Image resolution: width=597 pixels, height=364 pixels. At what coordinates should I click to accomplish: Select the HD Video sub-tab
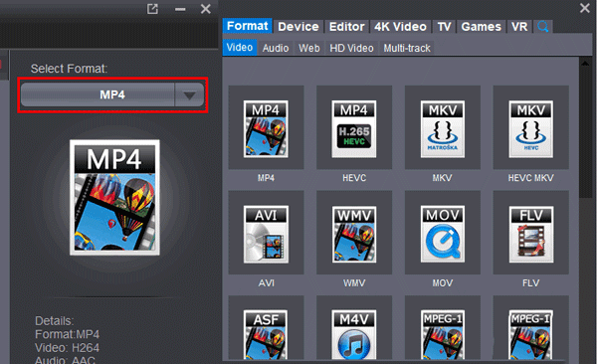[351, 49]
